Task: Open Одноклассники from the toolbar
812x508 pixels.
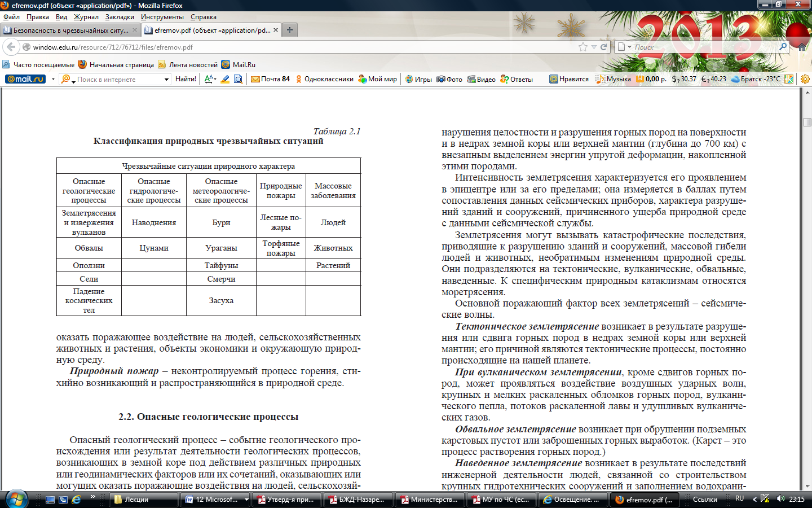Action: point(325,79)
